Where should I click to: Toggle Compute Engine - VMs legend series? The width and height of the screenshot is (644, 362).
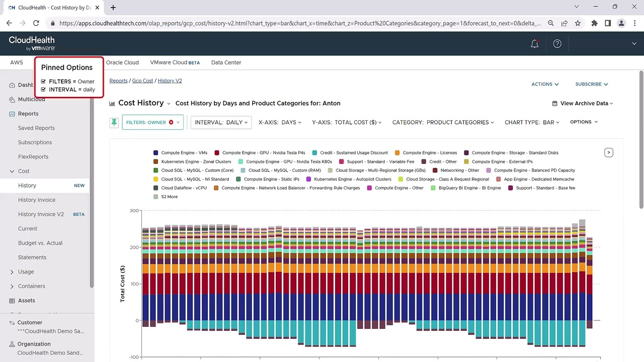181,153
